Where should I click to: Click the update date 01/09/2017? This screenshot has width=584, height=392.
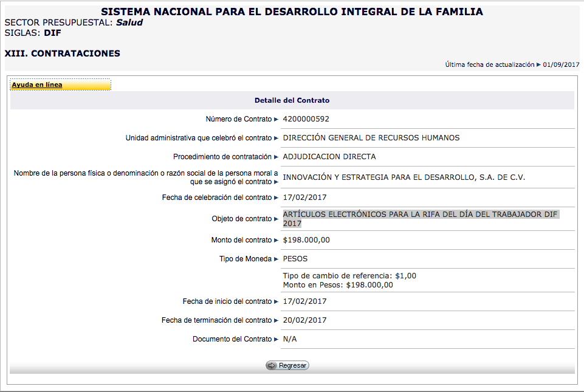coord(562,64)
